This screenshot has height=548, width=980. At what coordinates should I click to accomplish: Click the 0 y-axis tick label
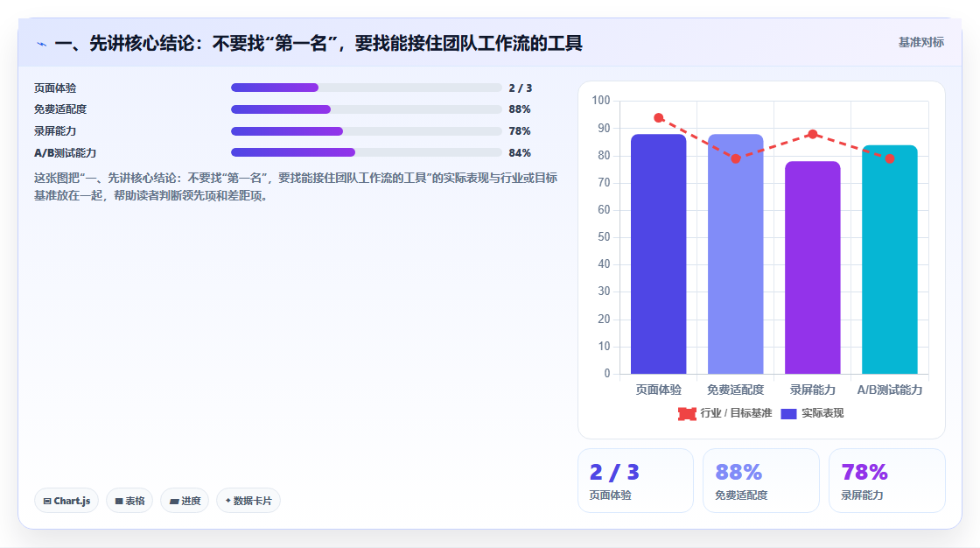point(607,374)
